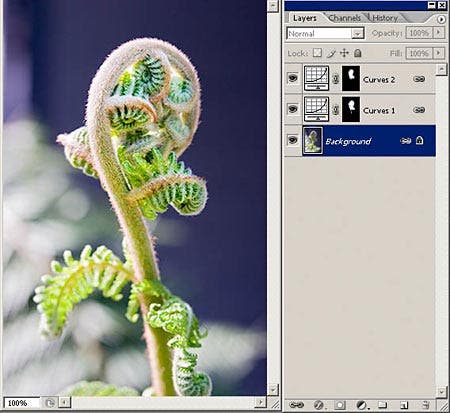Switch to the History tab

click(385, 18)
